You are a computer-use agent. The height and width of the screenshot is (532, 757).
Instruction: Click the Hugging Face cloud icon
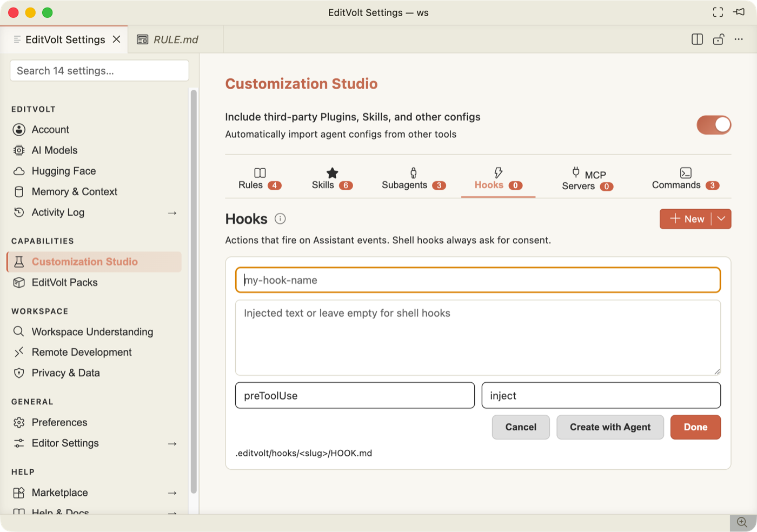click(x=19, y=171)
